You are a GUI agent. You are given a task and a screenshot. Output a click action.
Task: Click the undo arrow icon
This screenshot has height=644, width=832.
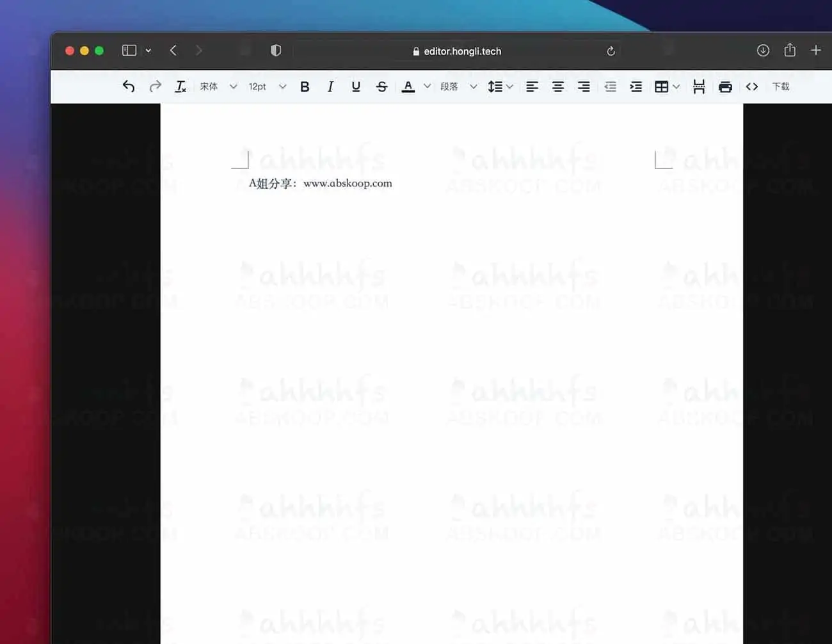tap(129, 86)
